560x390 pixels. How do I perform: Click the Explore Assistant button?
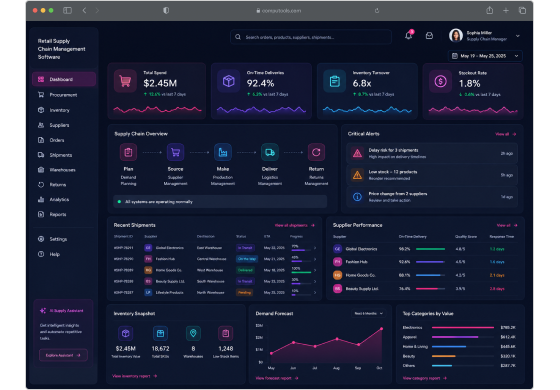tap(63, 355)
